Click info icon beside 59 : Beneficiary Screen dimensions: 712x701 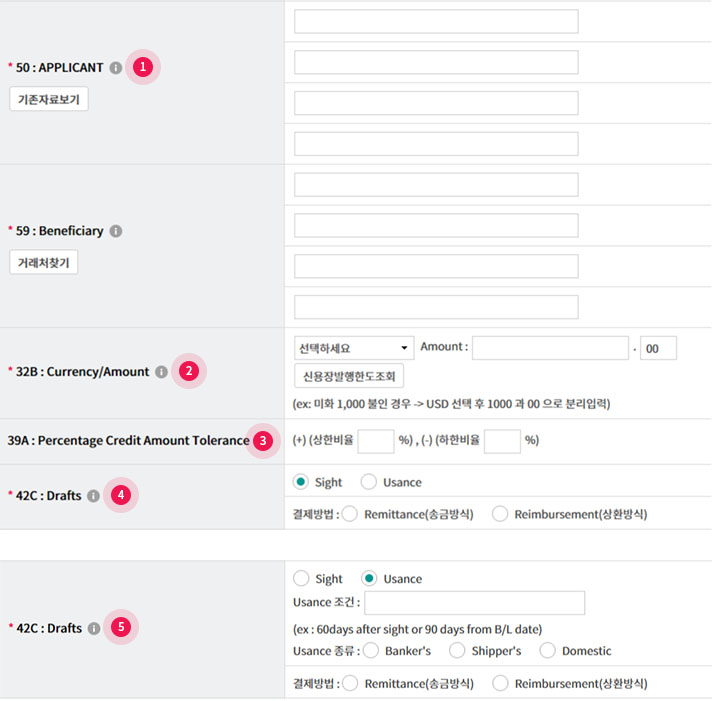(116, 231)
